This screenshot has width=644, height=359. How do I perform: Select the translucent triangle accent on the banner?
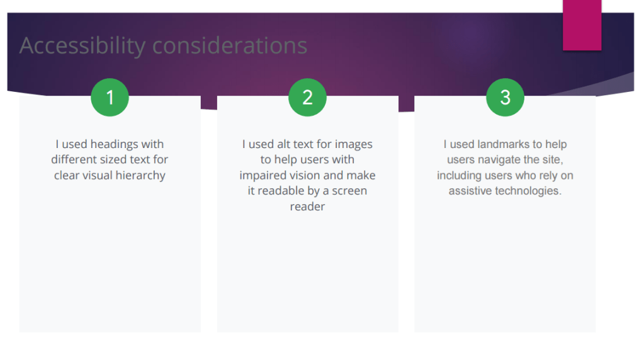604,86
